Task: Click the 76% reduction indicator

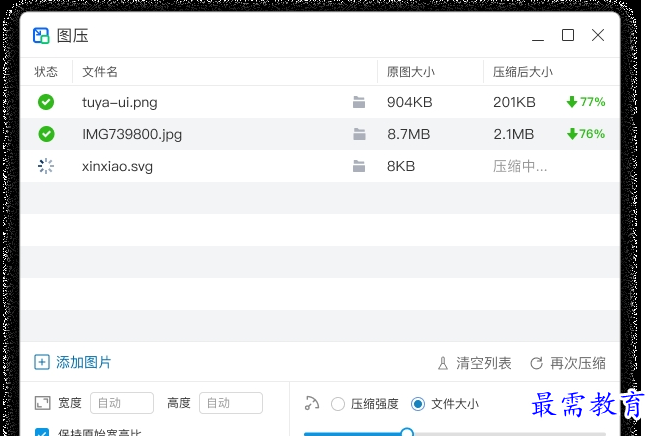Action: click(586, 134)
